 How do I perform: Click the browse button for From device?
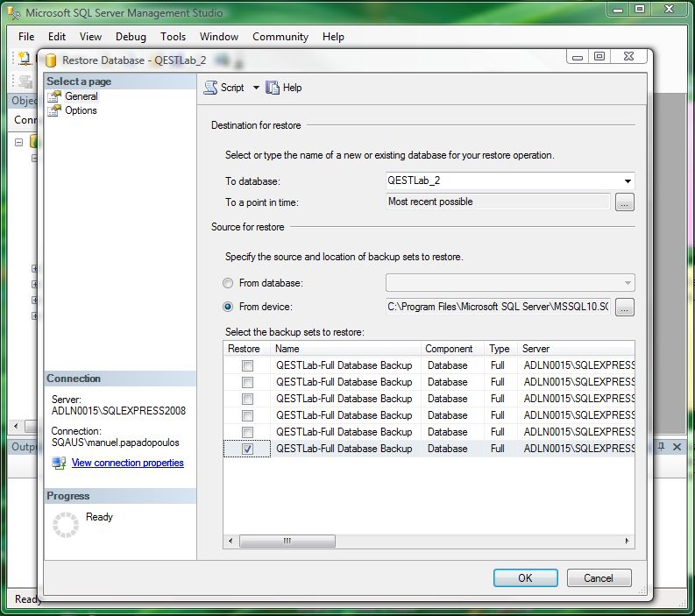(x=624, y=308)
